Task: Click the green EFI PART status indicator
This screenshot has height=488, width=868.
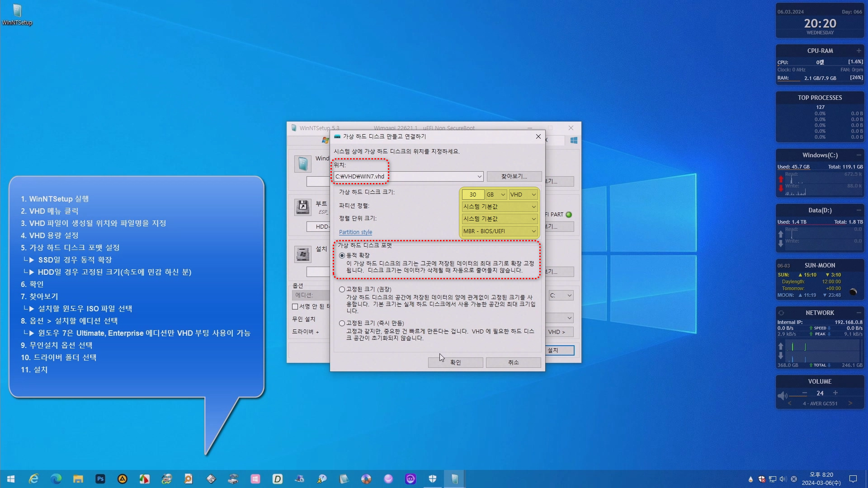Action: [569, 215]
